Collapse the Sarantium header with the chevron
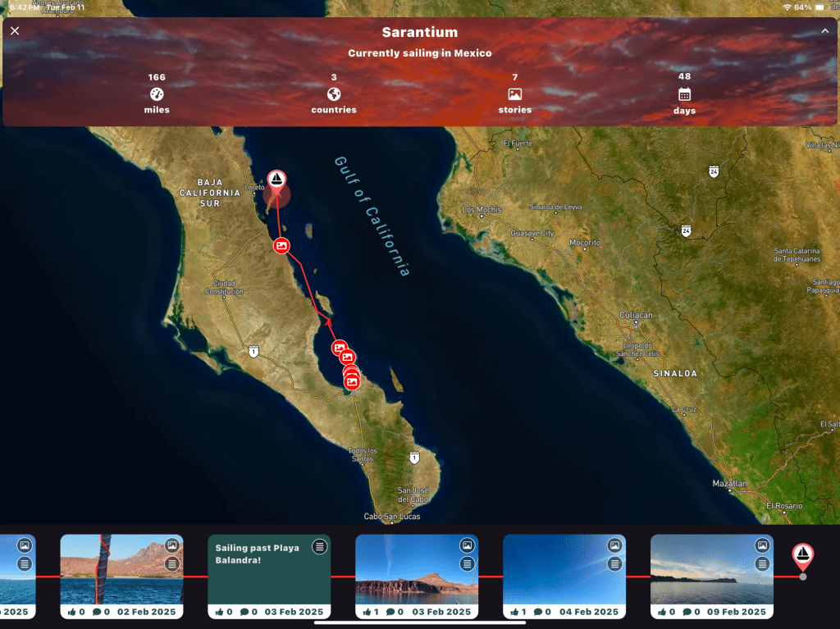840x629 pixels. (x=824, y=31)
